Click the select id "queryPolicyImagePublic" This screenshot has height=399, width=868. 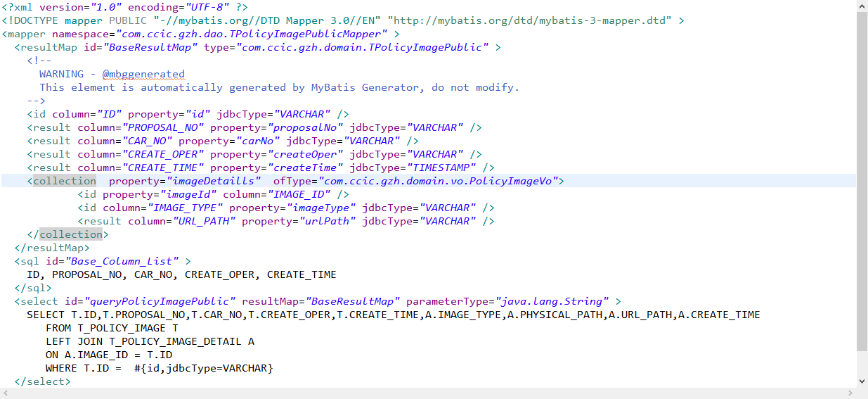point(160,301)
